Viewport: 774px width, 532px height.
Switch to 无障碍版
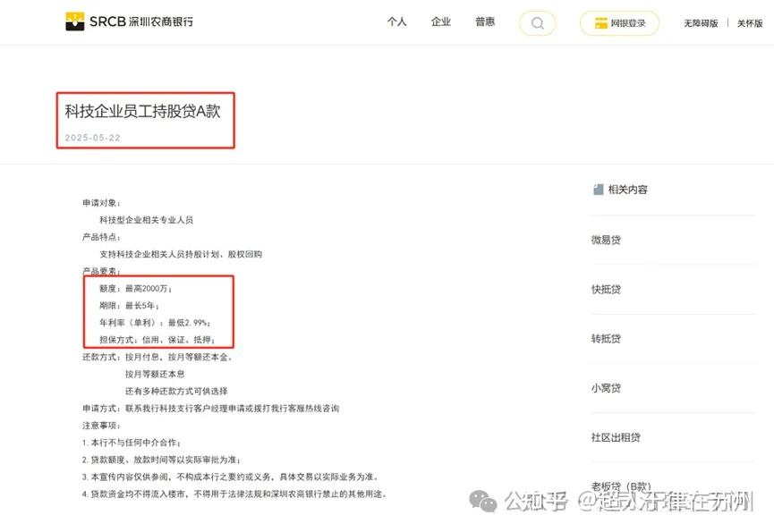click(x=701, y=23)
